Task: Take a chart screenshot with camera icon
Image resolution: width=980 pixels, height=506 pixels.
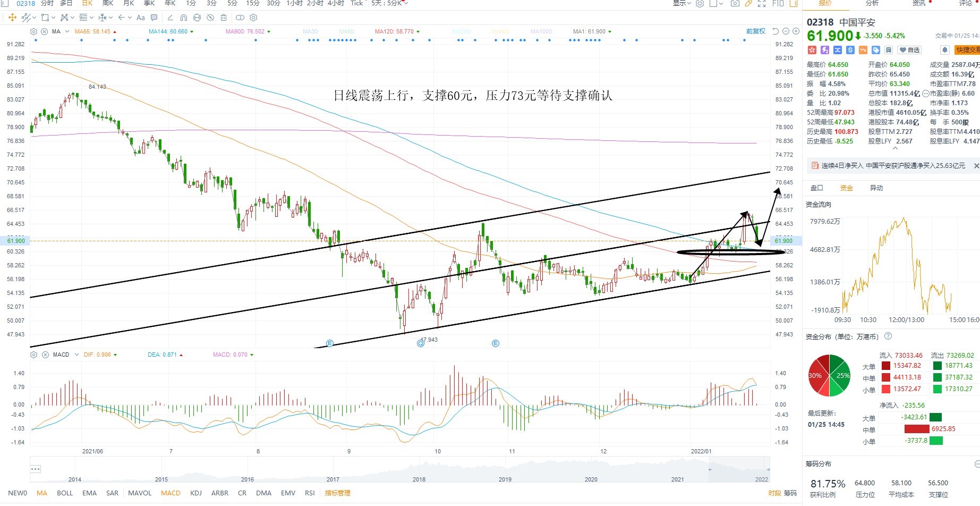Action: tap(735, 3)
